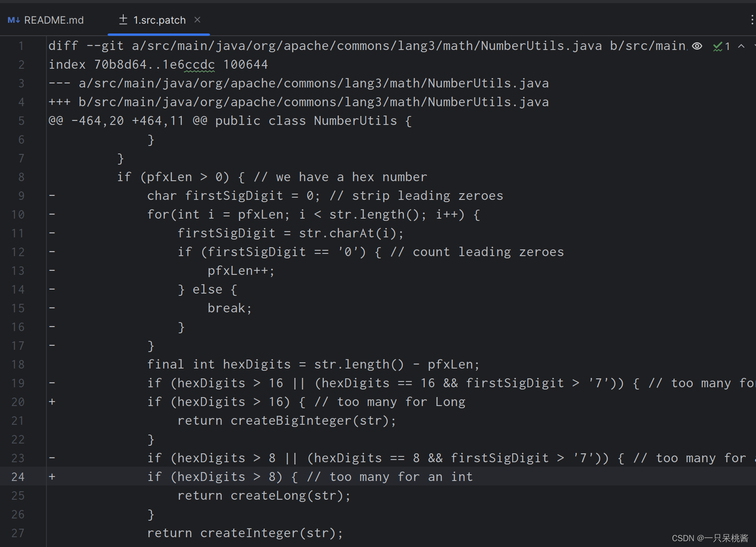Click the text 'if (pfxLen > 0)'
This screenshot has width=756, height=547.
click(x=173, y=177)
